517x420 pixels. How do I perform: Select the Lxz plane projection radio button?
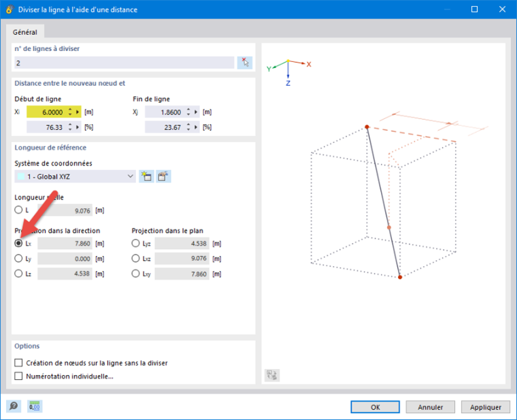[x=135, y=259]
